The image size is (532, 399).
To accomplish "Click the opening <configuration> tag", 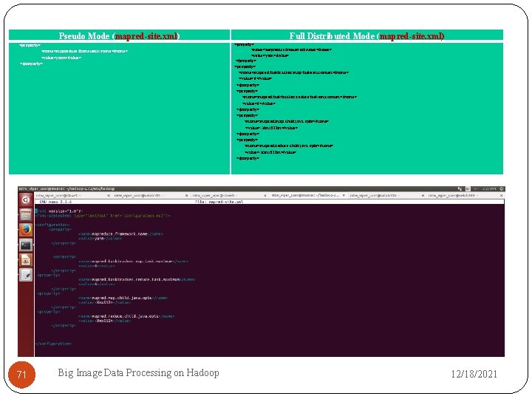I will click(x=52, y=225).
